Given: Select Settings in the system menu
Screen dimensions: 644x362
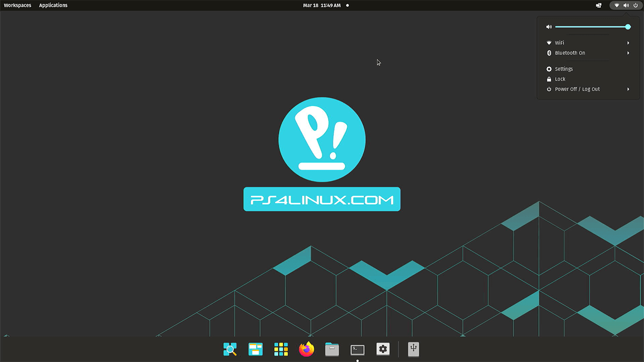Looking at the screenshot, I should coord(564,69).
